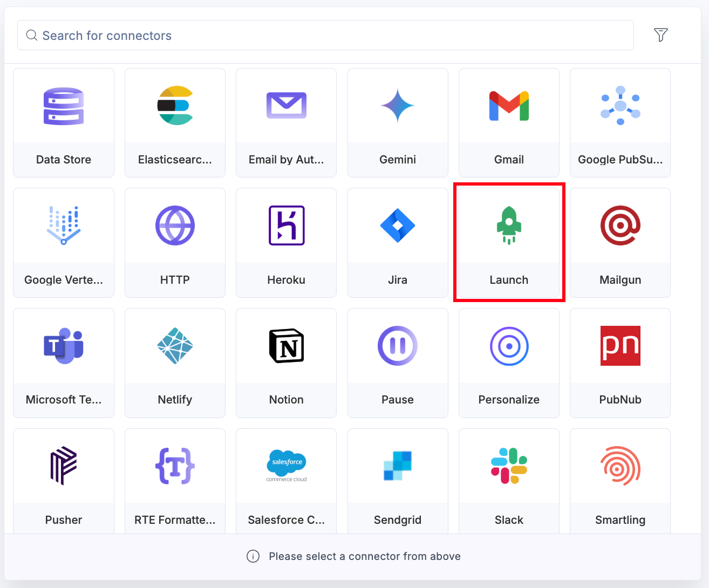Click the Personalize label
709x588 pixels.
(509, 400)
